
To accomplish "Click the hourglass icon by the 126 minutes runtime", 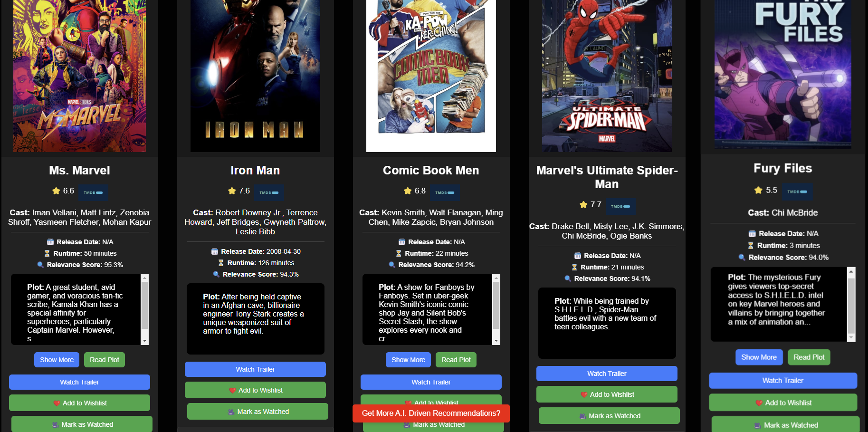I will tap(221, 263).
